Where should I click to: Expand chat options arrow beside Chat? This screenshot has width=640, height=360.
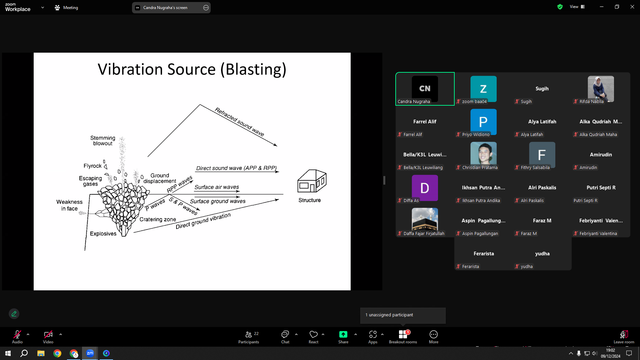pyautogui.click(x=296, y=335)
